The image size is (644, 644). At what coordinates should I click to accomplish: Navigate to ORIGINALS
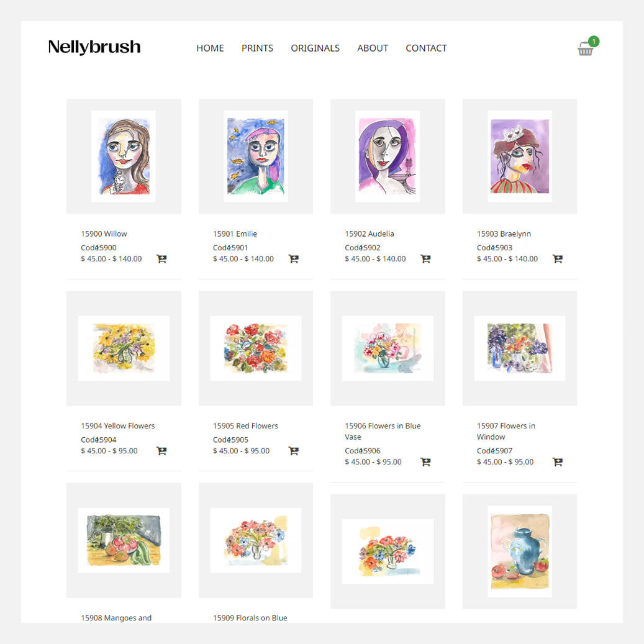coord(315,48)
